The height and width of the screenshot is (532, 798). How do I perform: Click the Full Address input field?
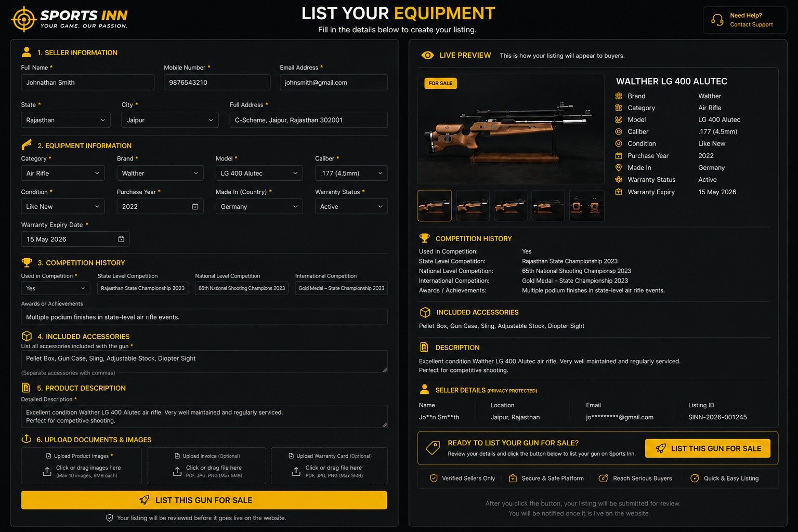pos(309,120)
